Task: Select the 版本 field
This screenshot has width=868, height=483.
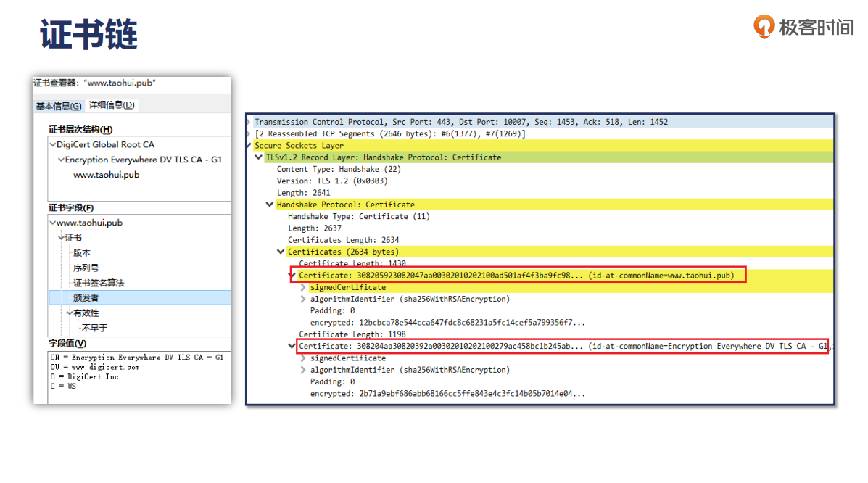Action: coord(82,252)
